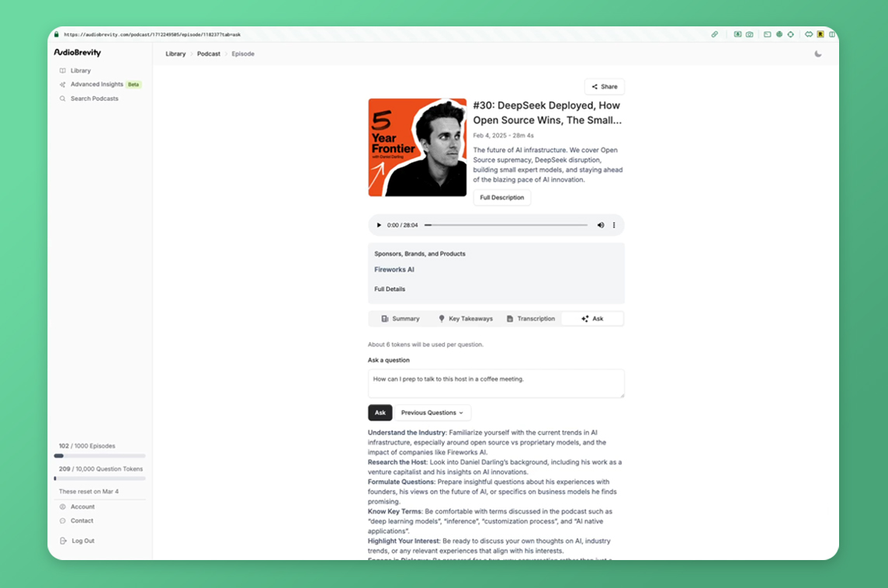The height and width of the screenshot is (588, 888).
Task: Click the split view icon in browser toolbar
Action: pyautogui.click(x=832, y=35)
